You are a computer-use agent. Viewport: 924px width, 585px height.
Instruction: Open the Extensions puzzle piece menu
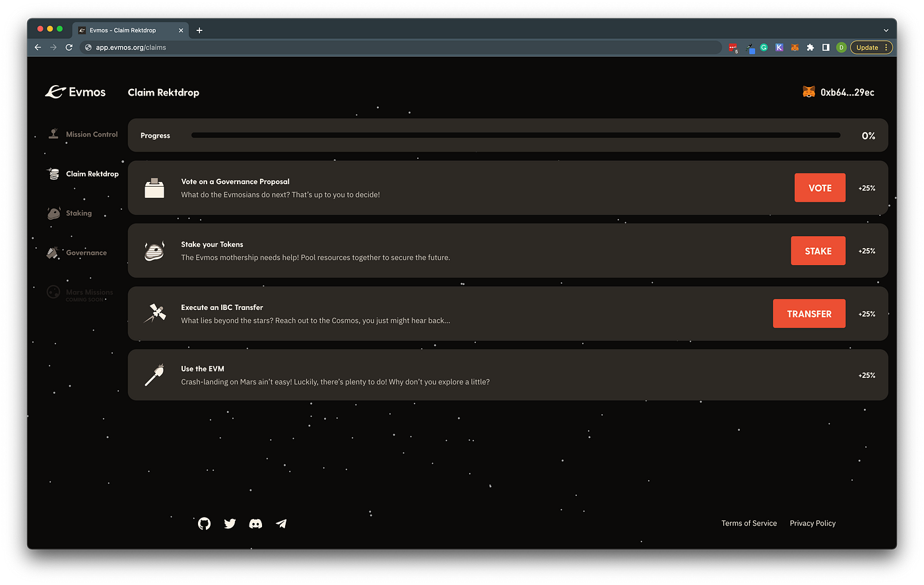(810, 47)
